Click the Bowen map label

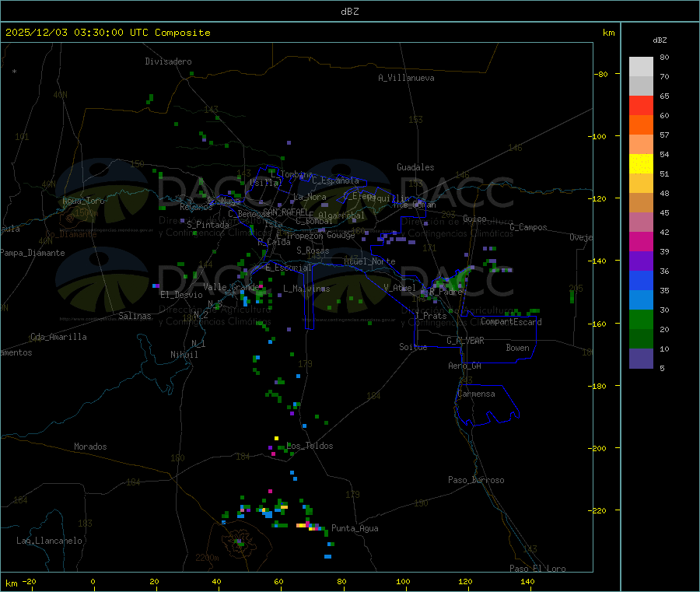tap(518, 348)
